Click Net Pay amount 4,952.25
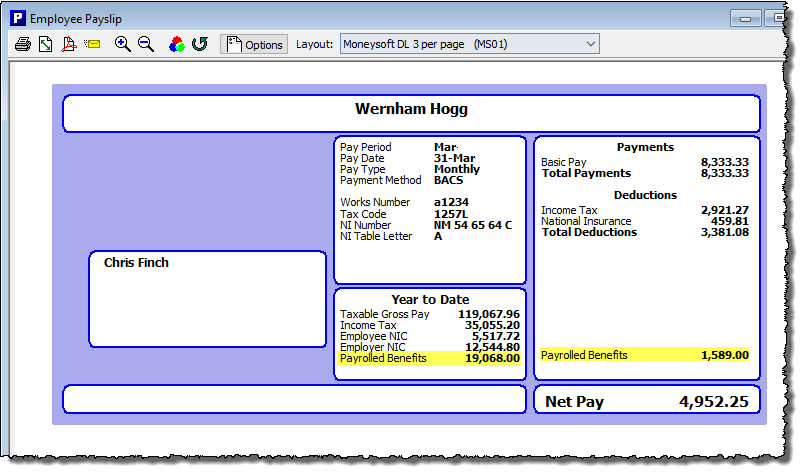Screen dimensions: 805x476 point(714,402)
